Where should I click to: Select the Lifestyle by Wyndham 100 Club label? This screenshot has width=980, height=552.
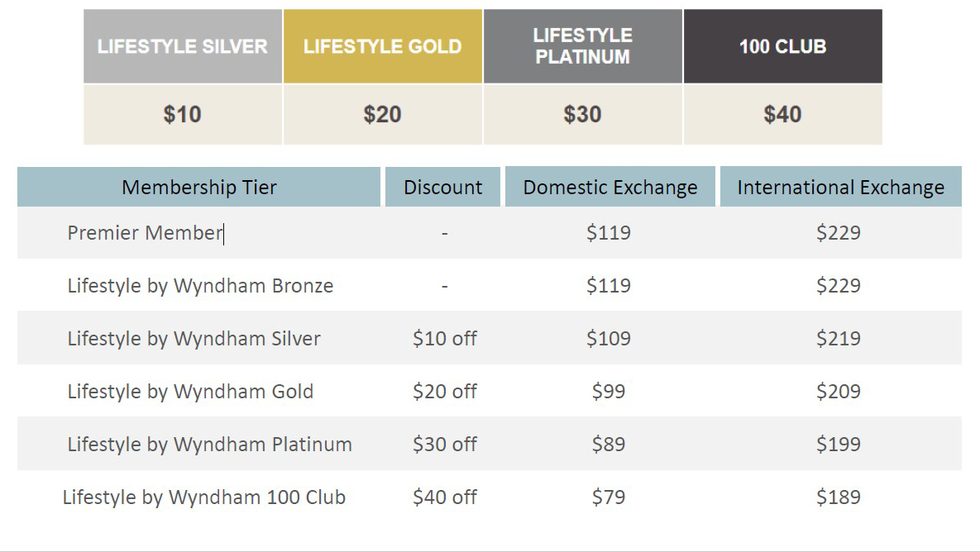[204, 497]
